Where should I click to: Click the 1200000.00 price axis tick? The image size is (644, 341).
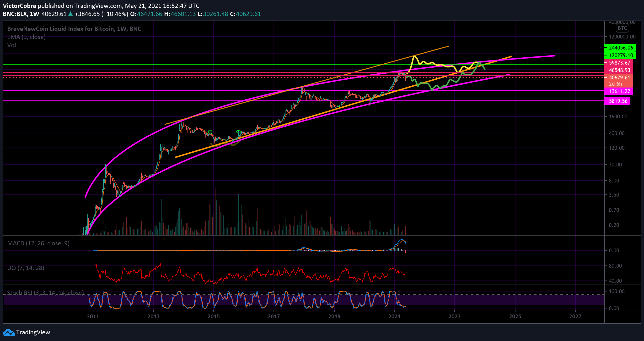(622, 37)
